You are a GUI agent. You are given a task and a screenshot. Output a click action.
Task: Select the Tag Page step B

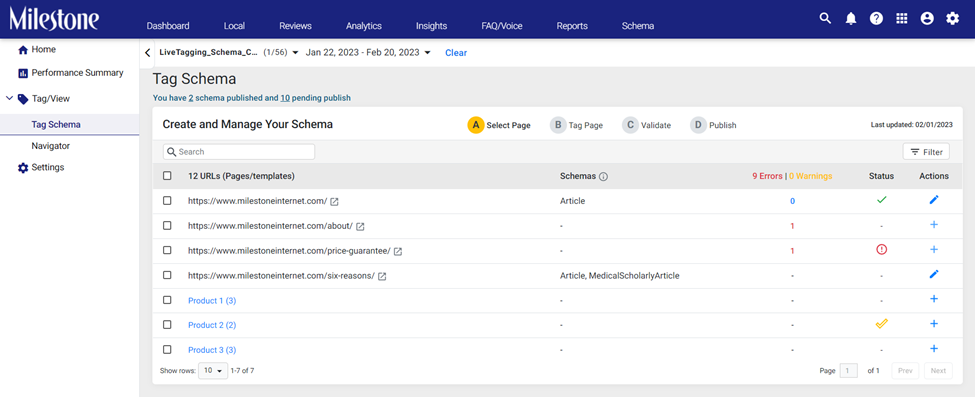(576, 125)
